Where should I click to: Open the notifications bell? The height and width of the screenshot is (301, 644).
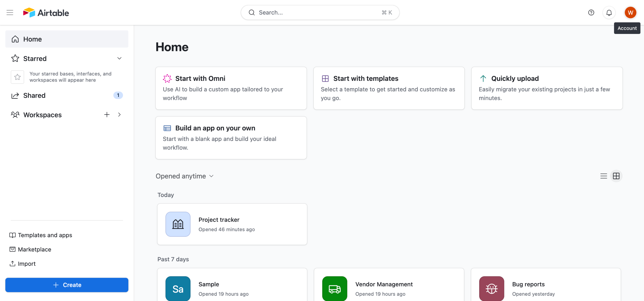[609, 13]
